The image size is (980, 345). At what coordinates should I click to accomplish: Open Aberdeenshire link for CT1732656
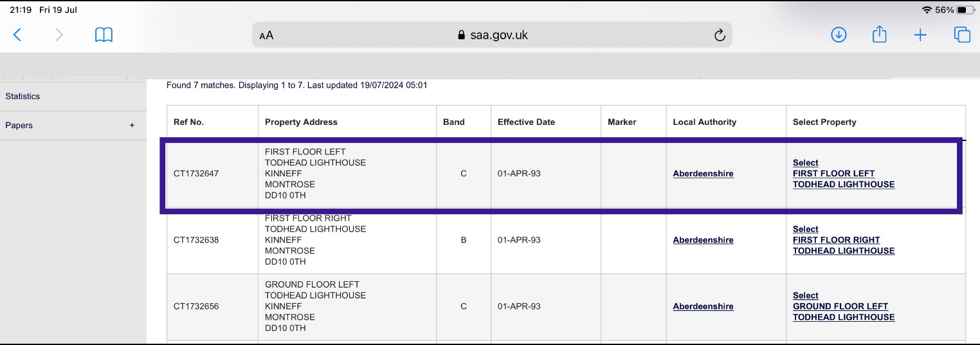[703, 306]
